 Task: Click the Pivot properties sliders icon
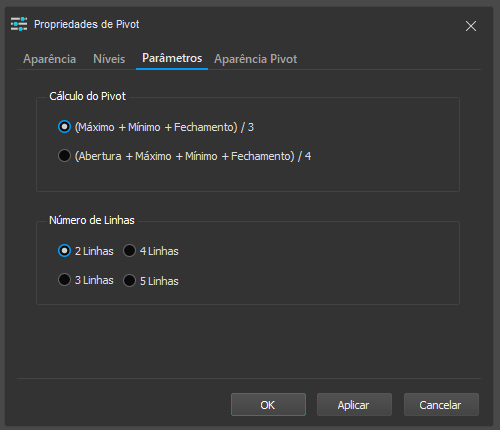tap(19, 24)
